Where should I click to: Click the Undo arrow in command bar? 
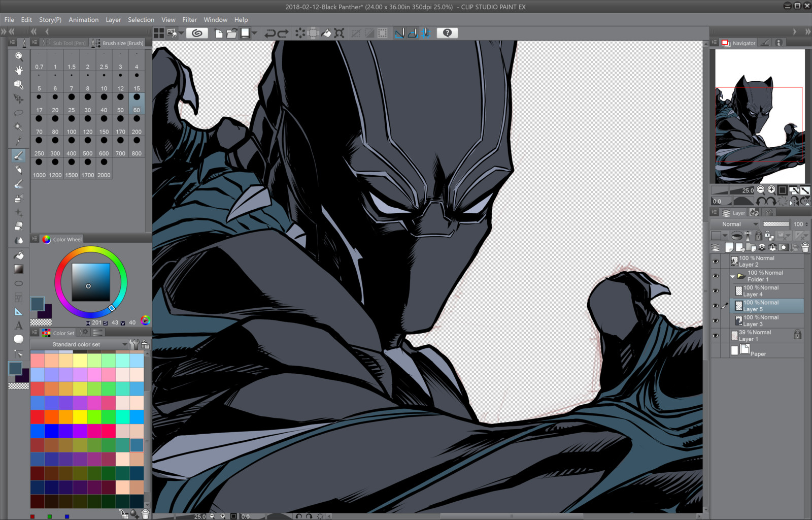[270, 34]
